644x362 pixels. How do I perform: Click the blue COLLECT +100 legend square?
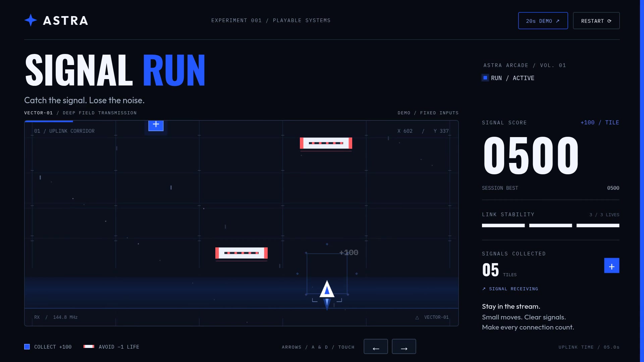click(x=27, y=347)
